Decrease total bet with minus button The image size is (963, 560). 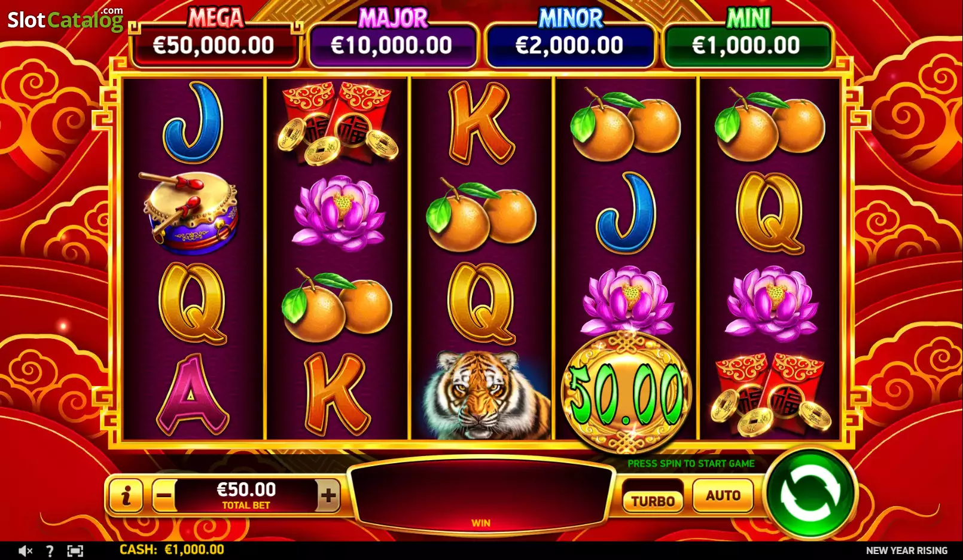coord(163,495)
